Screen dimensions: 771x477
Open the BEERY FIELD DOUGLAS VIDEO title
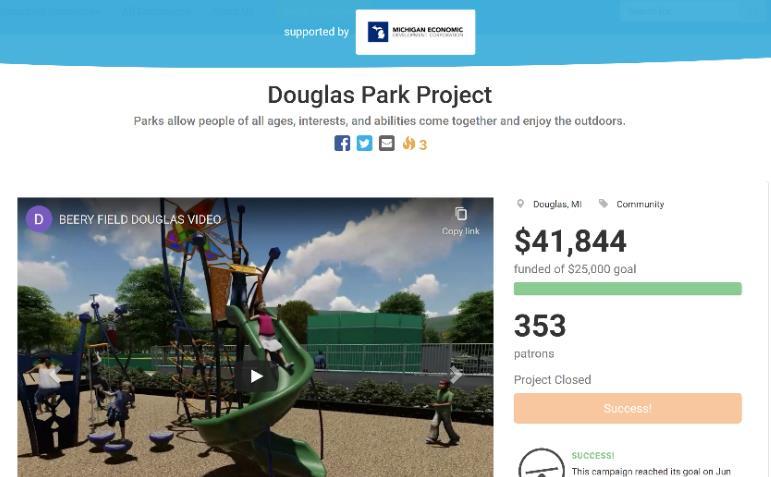tap(140, 219)
